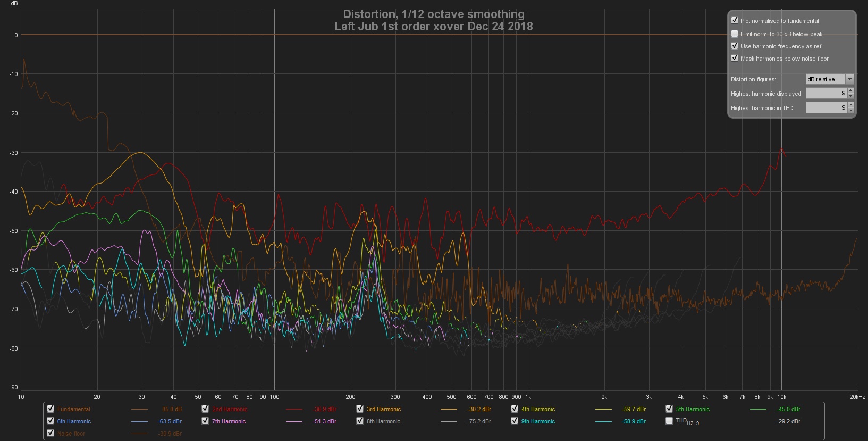Click the 5th Harmonic -45.0 dBr value
The height and width of the screenshot is (441, 868).
click(788, 410)
